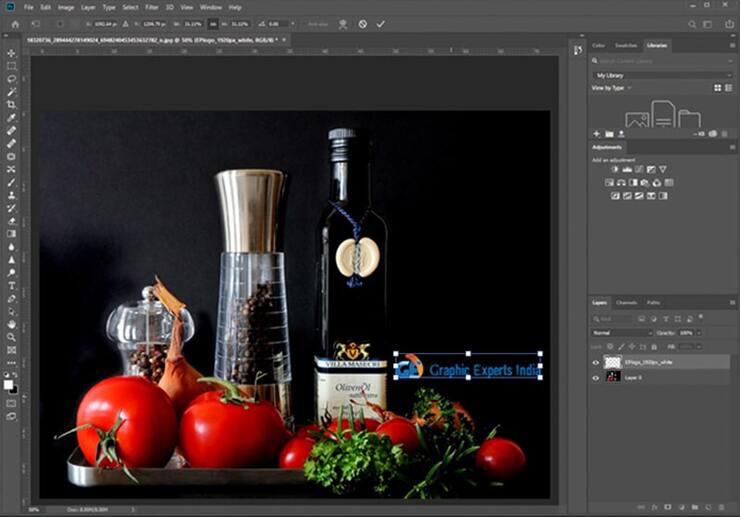Commit the transform with the checkmark icon
This screenshot has height=517, width=740.
pos(381,23)
